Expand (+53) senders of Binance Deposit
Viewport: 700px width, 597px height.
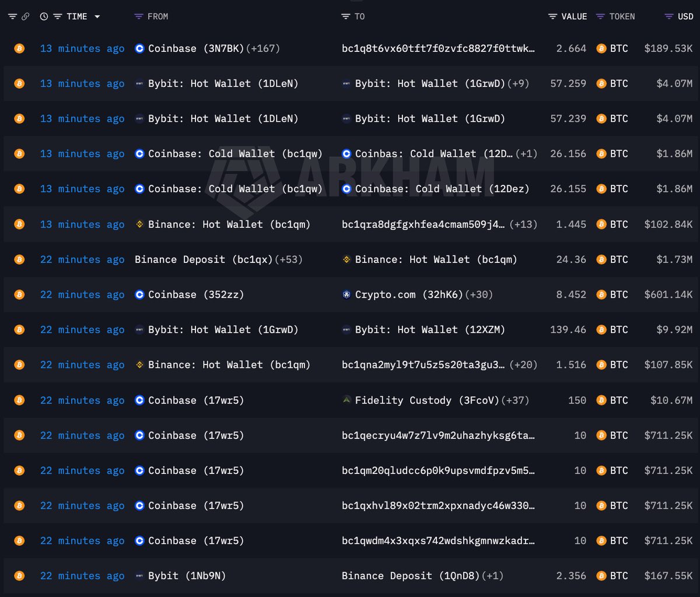coord(288,259)
